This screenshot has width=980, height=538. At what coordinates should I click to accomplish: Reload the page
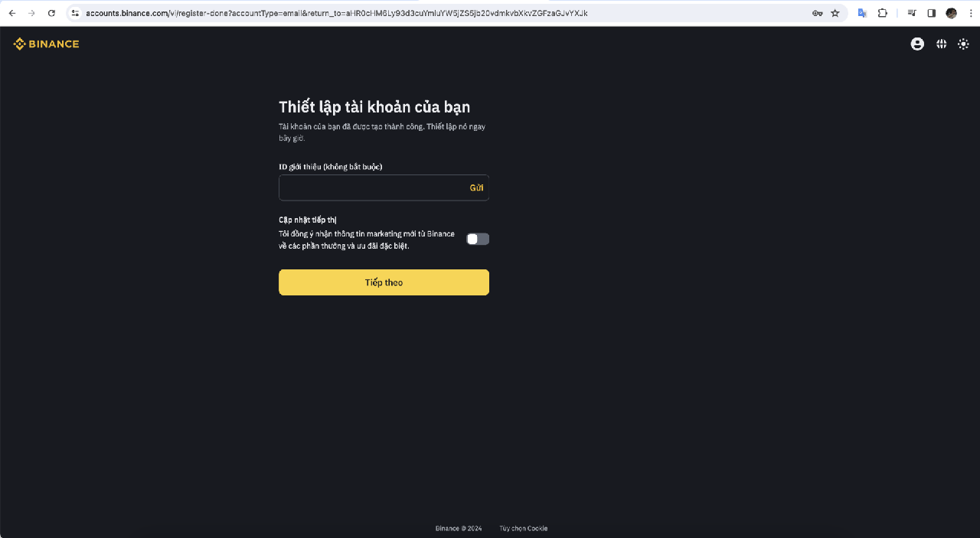pos(51,13)
